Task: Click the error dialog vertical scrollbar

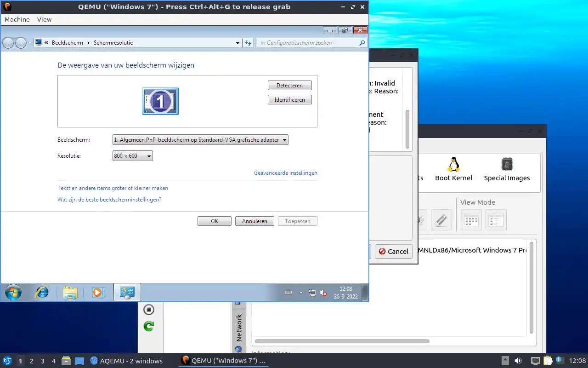Action: click(407, 129)
